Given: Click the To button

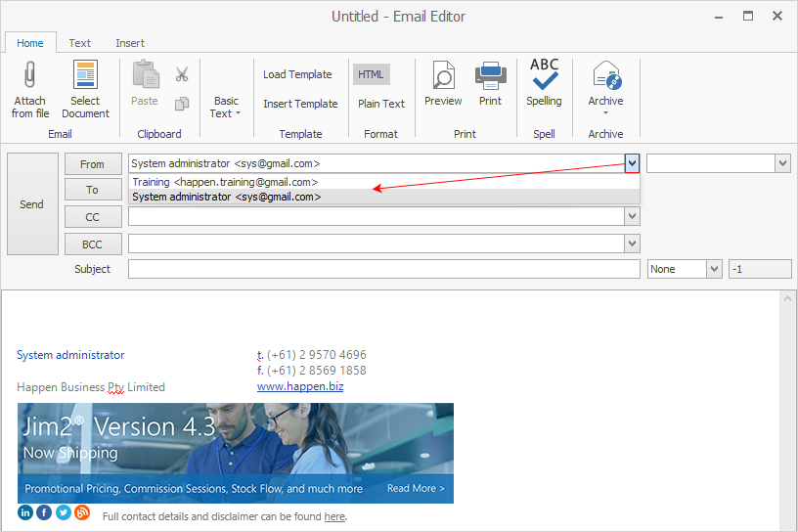Looking at the screenshot, I should 93,190.
